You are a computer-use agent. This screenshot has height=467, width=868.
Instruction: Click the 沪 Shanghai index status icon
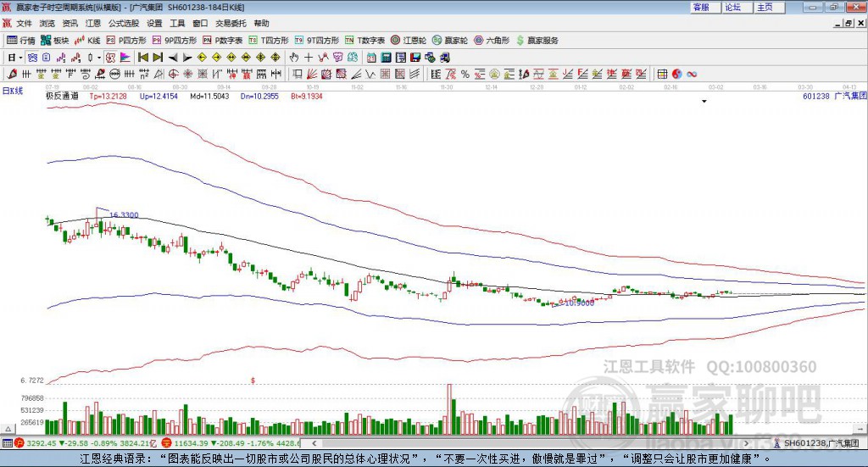[19, 443]
